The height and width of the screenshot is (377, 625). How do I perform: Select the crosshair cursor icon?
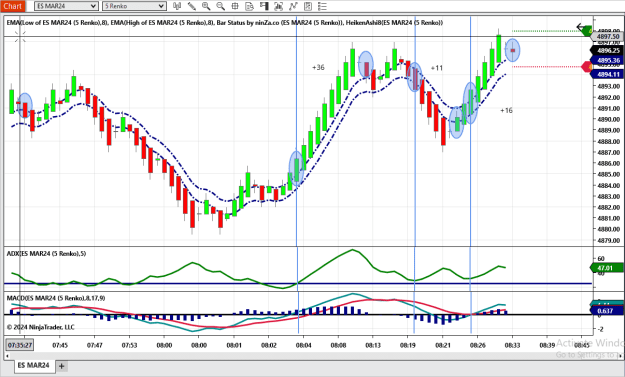click(x=235, y=6)
